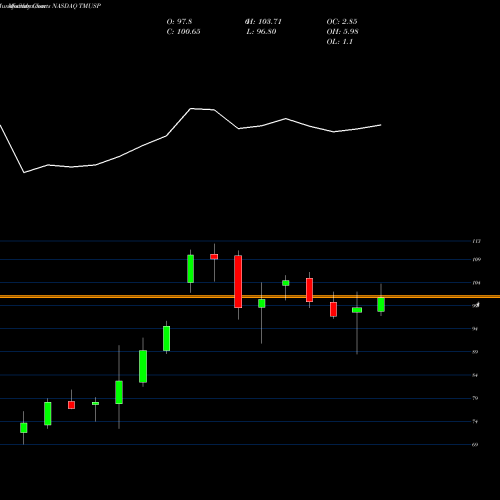The image size is (500, 500).
Task: Click the 74 price axis label
Action: tap(475, 421)
